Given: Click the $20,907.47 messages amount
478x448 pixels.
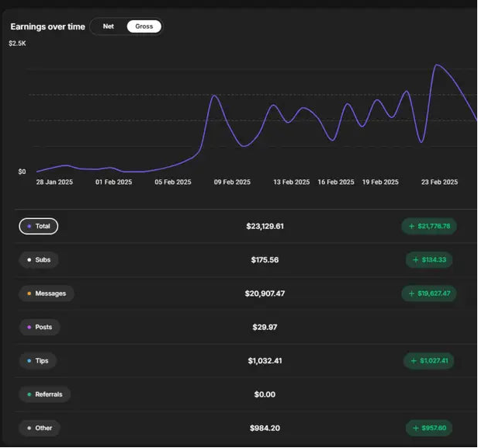Looking at the screenshot, I should (x=265, y=293).
